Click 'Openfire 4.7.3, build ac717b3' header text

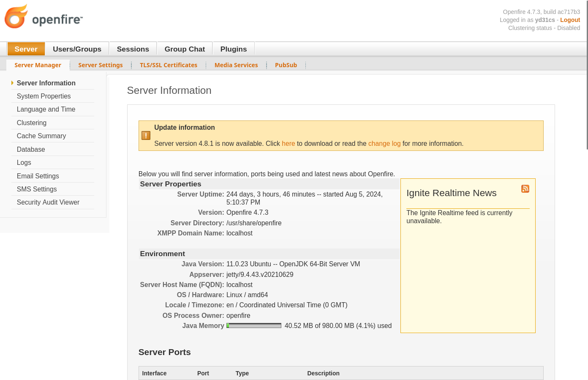coord(542,12)
